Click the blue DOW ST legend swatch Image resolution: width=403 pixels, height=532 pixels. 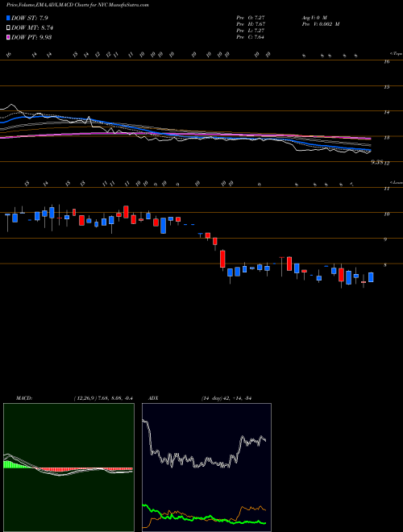click(x=9, y=18)
